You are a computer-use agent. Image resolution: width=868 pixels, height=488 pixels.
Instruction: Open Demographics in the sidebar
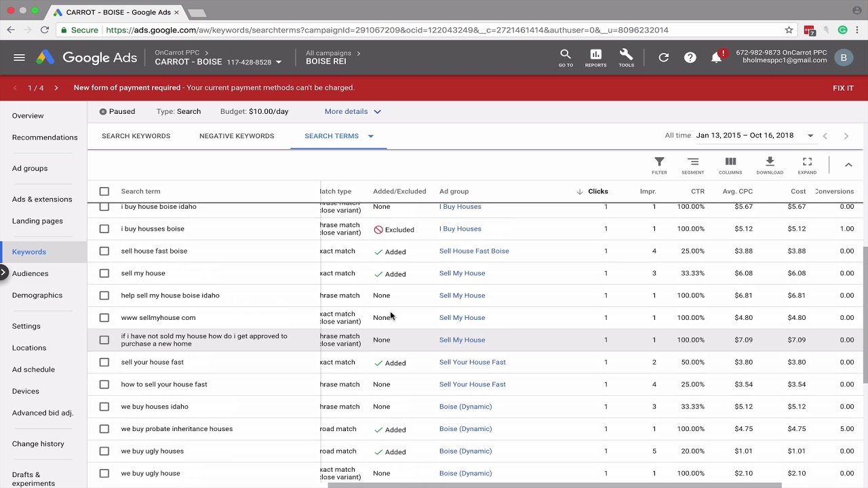pos(37,296)
